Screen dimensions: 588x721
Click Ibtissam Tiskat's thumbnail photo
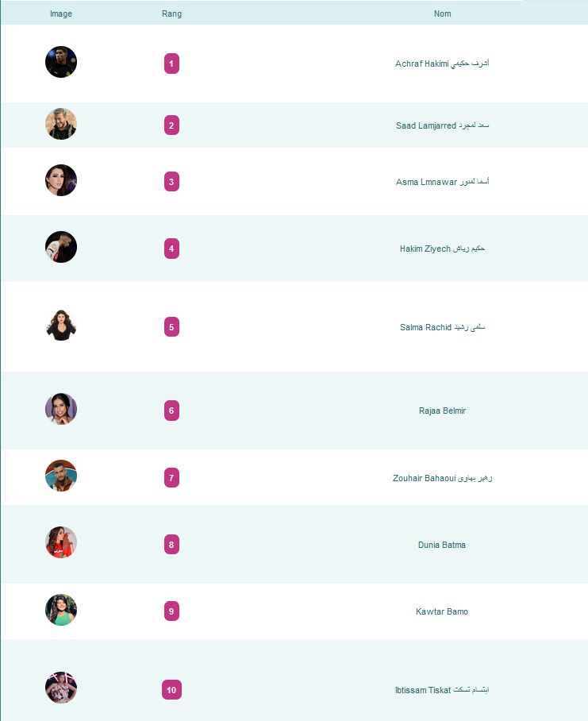pos(61,688)
